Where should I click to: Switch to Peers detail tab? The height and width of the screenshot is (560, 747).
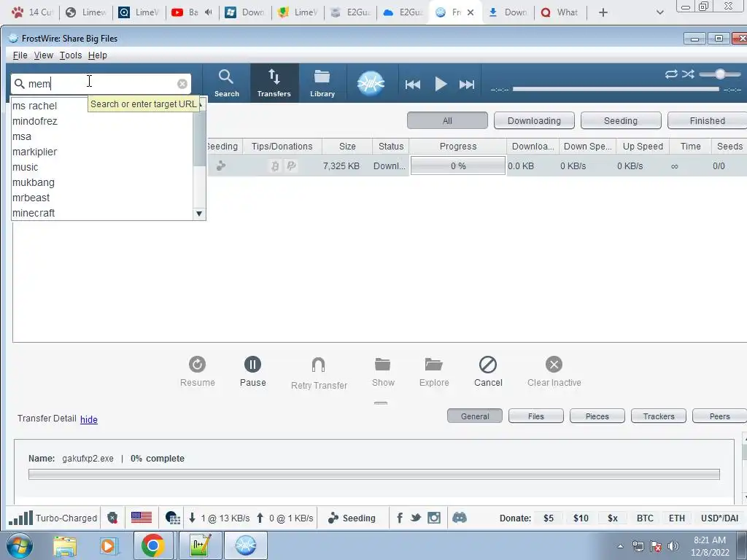(719, 416)
